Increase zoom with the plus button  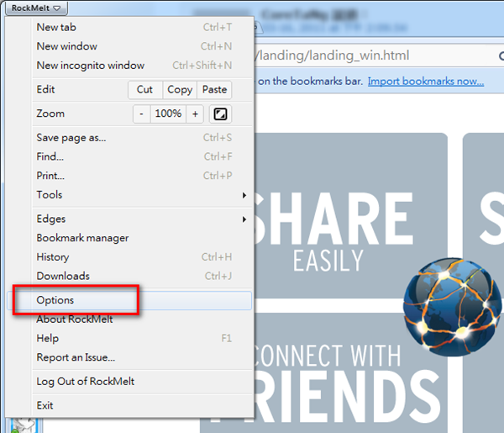[x=195, y=114]
